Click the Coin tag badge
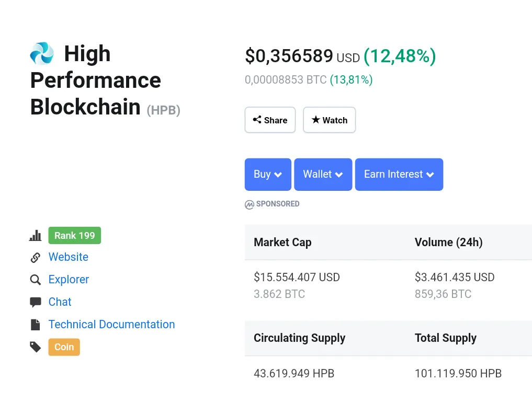Image resolution: width=532 pixels, height=403 pixels. pos(64,347)
